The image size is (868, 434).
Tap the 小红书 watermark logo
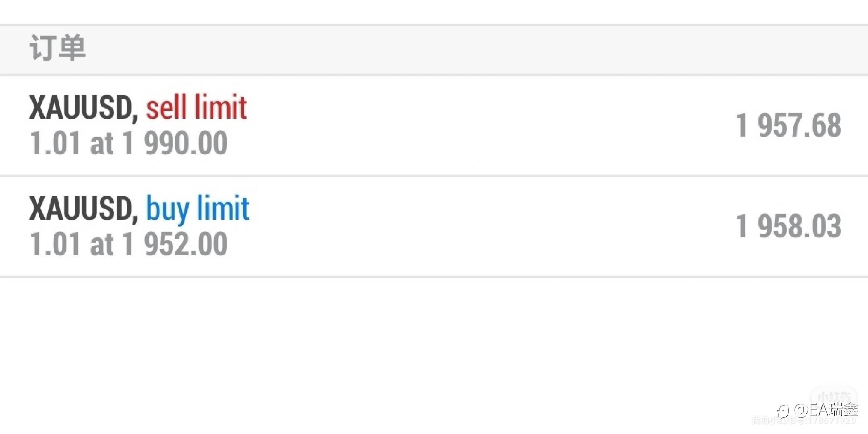click(833, 397)
